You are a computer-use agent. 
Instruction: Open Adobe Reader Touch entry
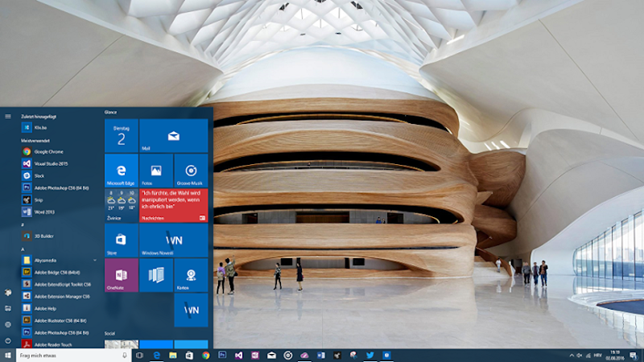point(59,345)
